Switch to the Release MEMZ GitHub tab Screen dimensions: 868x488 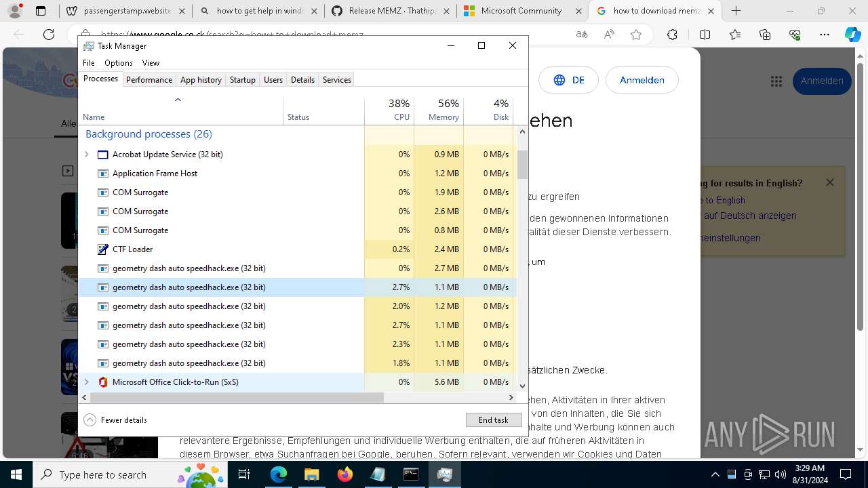coord(390,11)
